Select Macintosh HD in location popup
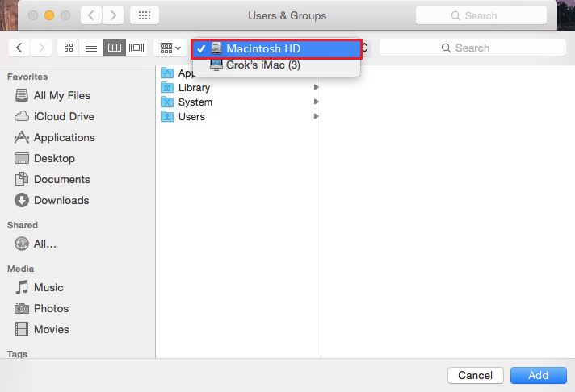This screenshot has height=392, width=575. point(276,48)
